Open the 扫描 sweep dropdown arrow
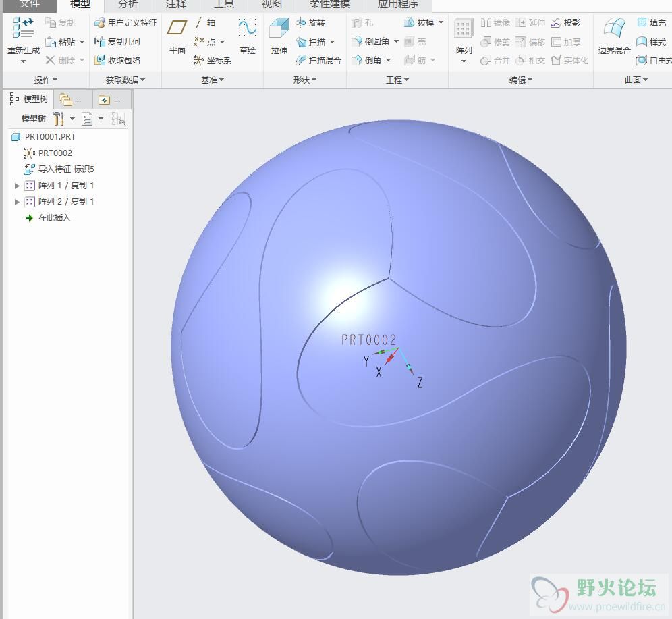The image size is (672, 619). point(332,42)
